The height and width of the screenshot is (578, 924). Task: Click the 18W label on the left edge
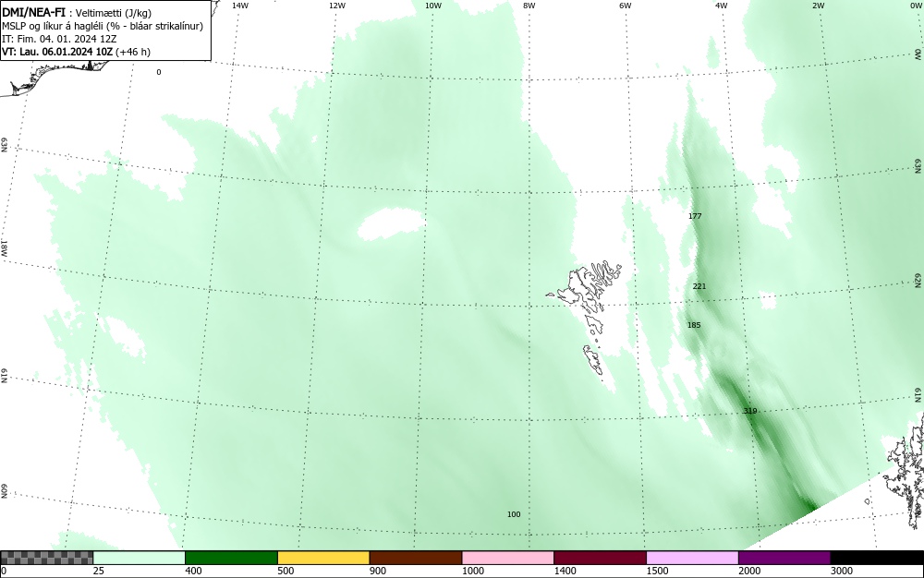point(4,248)
